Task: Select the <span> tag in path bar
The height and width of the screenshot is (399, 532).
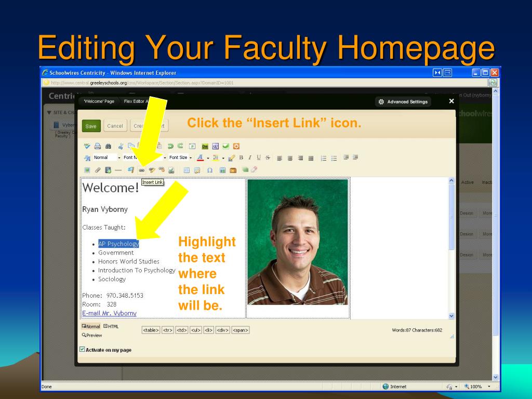Action: click(241, 330)
